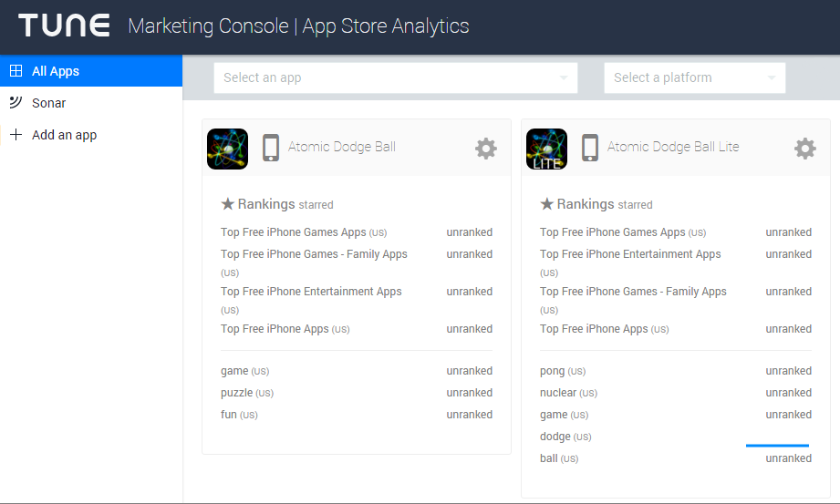Viewport: 840px width, 504px height.
Task: Click the star beside Rankings in Atomic Dodge Ball Lite
Action: [x=547, y=204]
